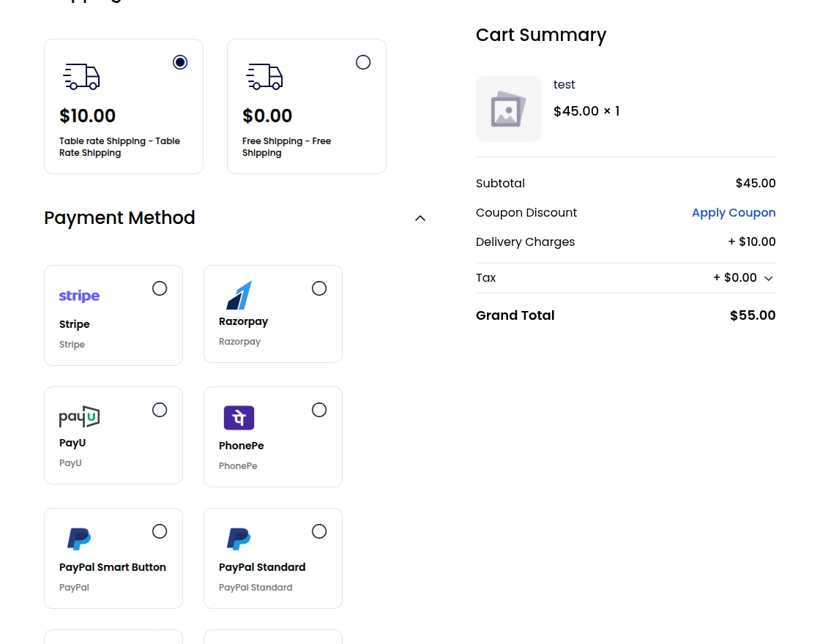Click the 'Coupon Discount' label
Viewport: 820px width, 644px height.
tap(526, 213)
